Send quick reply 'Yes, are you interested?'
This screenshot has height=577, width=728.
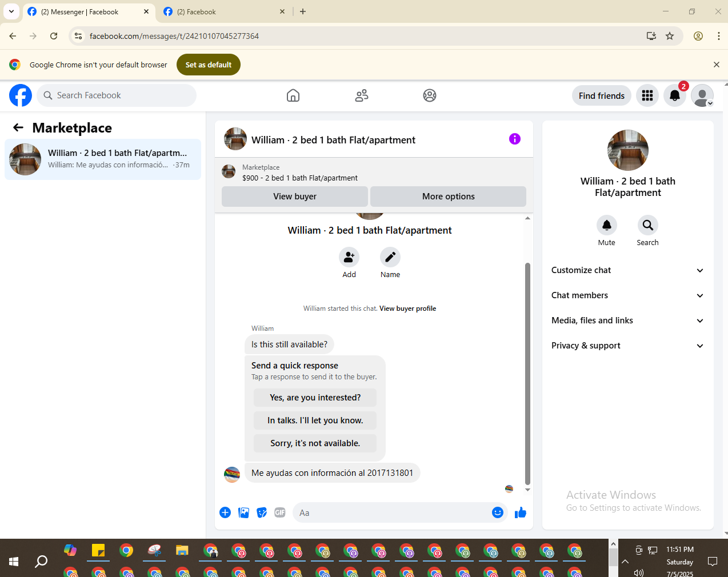(x=315, y=398)
